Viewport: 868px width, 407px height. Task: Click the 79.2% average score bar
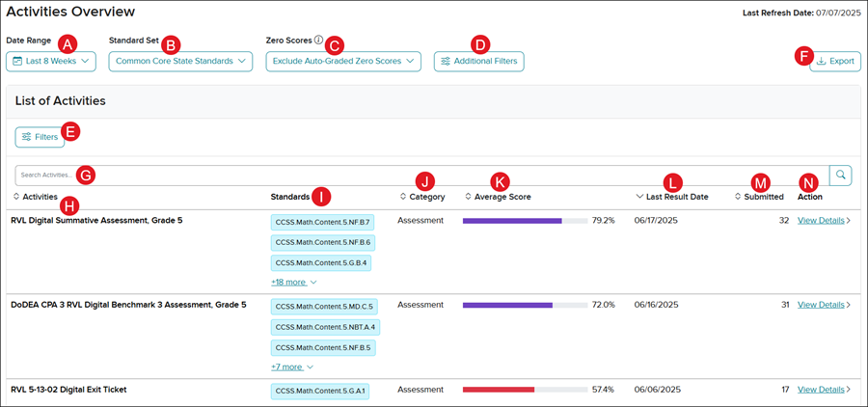pos(525,221)
